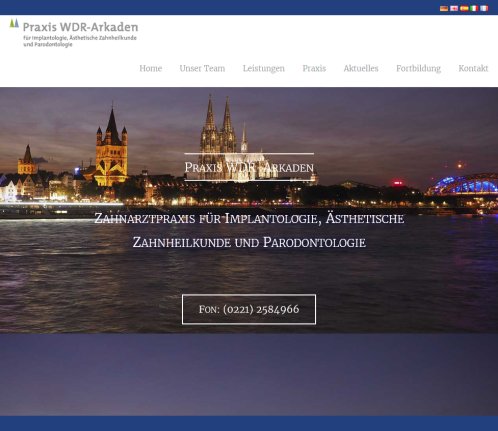Open the Home menu item

click(x=151, y=68)
